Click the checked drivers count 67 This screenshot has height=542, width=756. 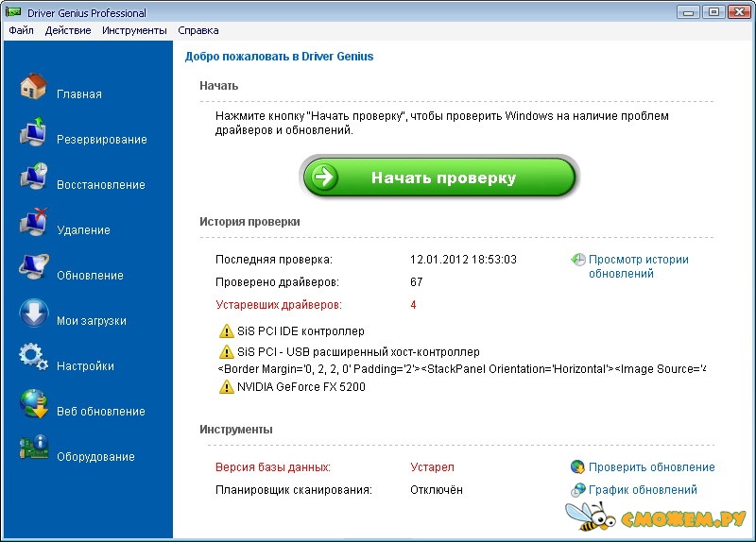417,282
